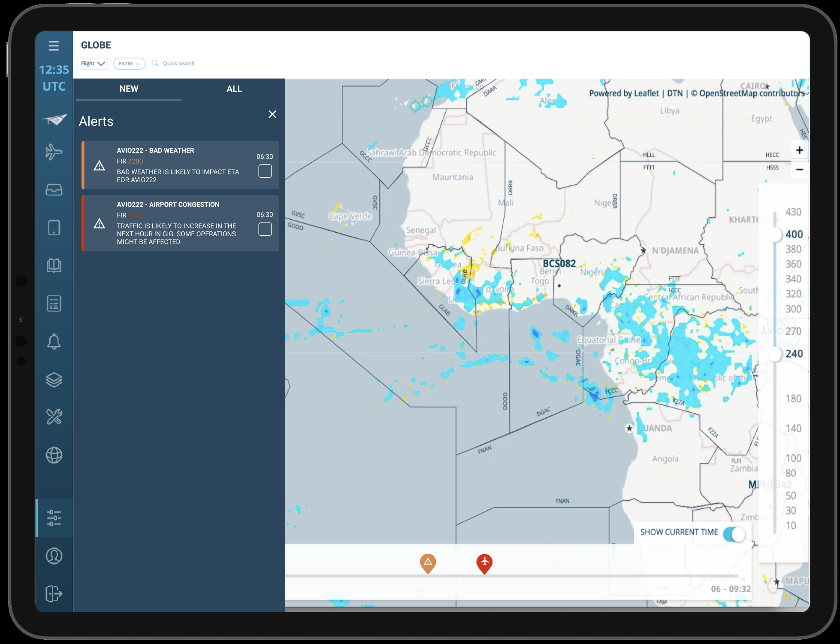Zoom out the map with minus button
This screenshot has width=840, height=644.
point(799,170)
